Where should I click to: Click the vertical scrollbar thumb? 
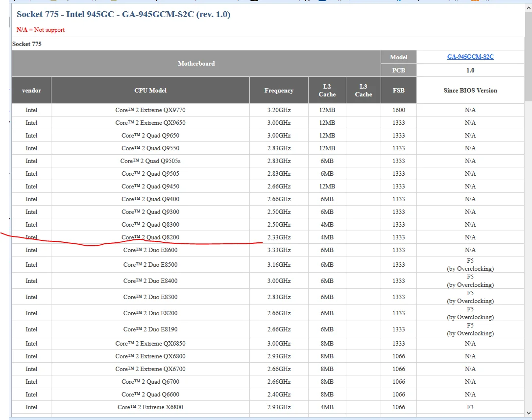(528, 56)
